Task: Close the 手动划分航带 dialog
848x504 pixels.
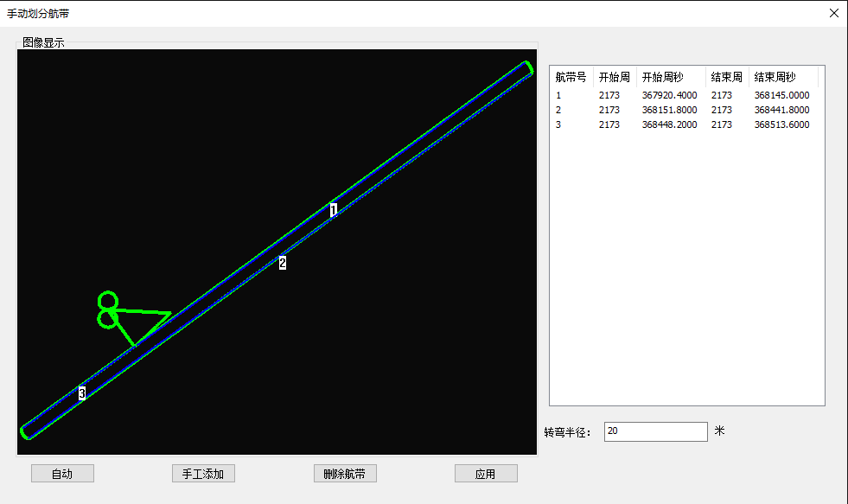Action: pyautogui.click(x=834, y=13)
